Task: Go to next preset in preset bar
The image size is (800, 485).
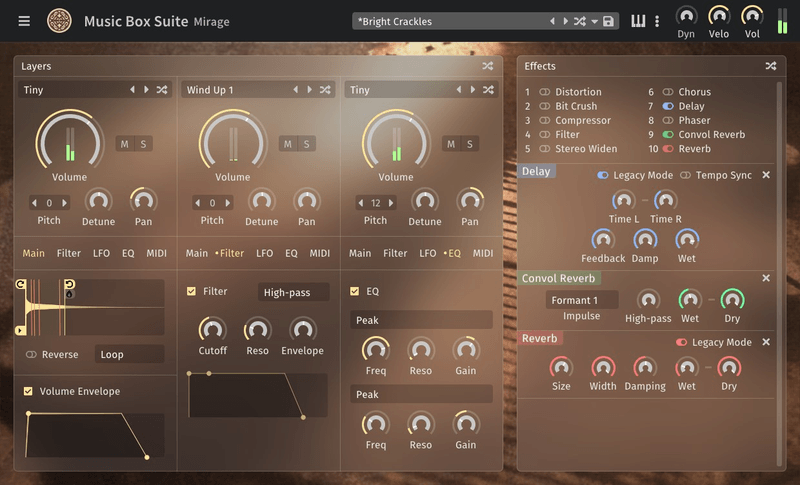Action: [x=565, y=21]
